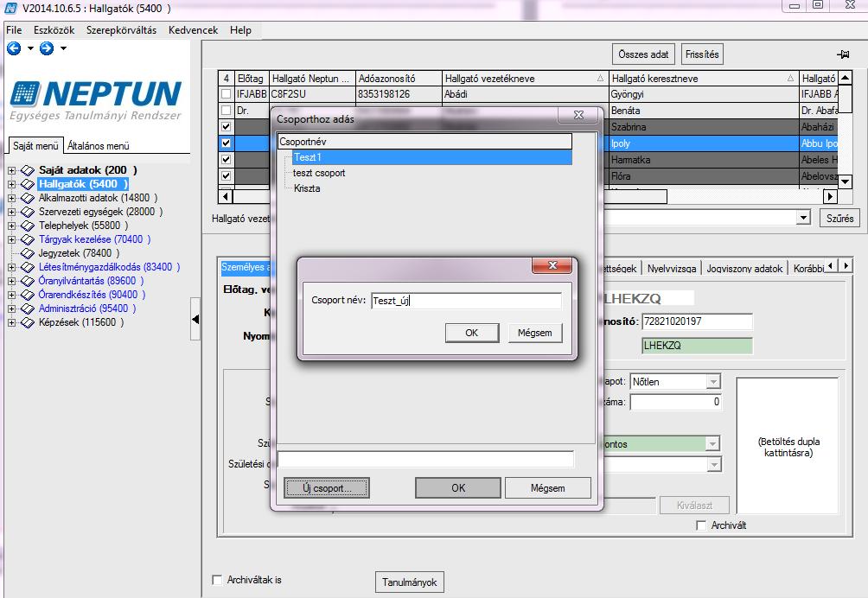Toggle the checkbox in the IFJABB row

pos(226,94)
